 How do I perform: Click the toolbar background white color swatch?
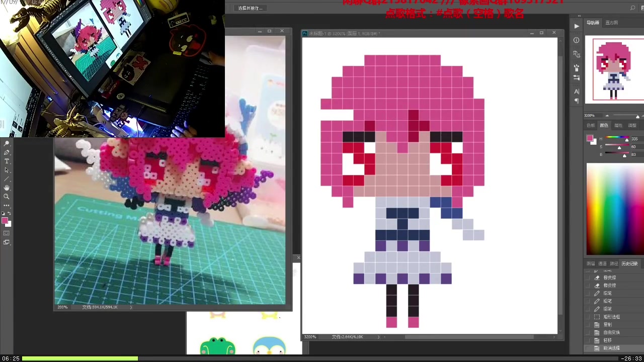tap(9, 224)
